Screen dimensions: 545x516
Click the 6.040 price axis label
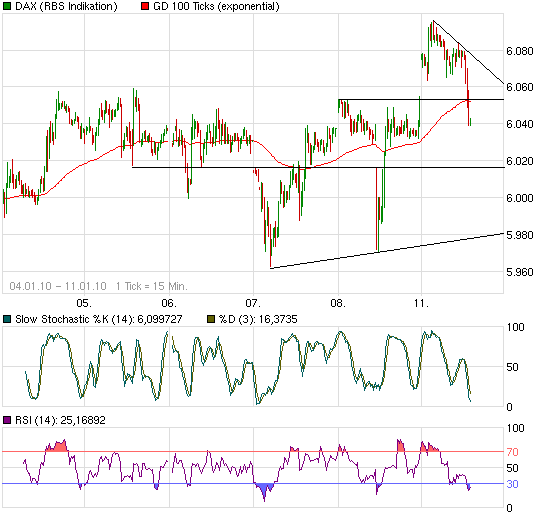click(x=520, y=124)
